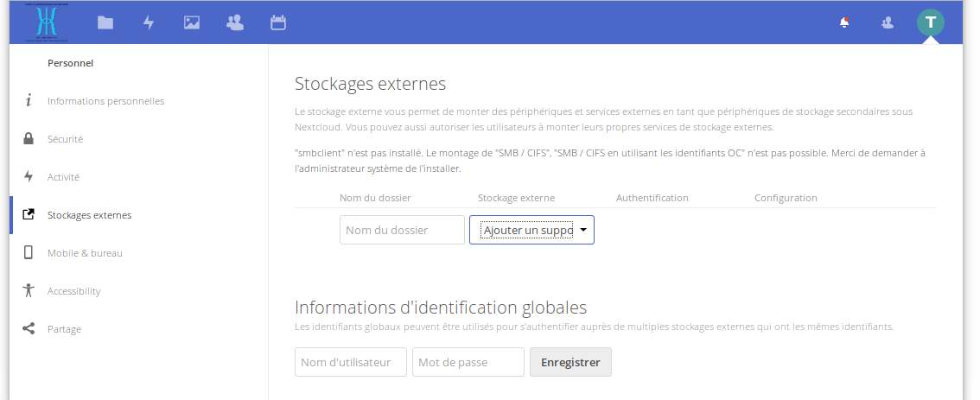Open the Accessibility settings section
The image size is (980, 400).
click(73, 291)
